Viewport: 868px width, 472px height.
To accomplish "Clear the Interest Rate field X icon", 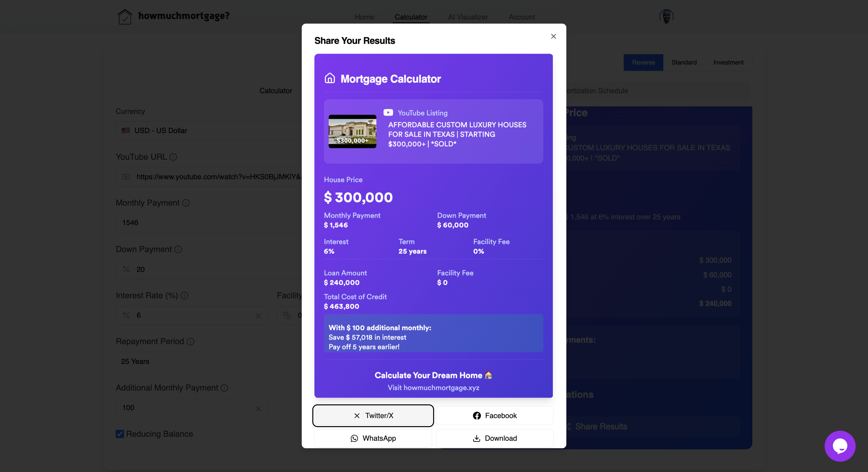I will point(258,316).
